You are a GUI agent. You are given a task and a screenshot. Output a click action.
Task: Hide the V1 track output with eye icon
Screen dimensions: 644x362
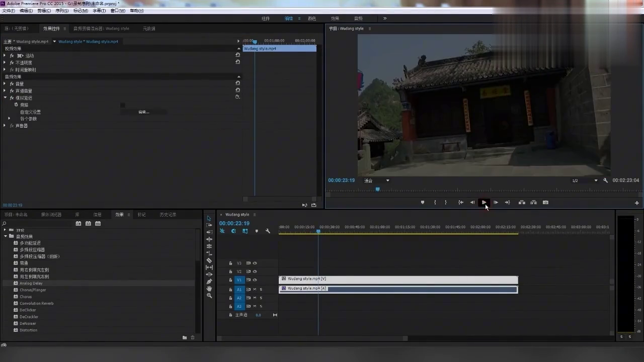pyautogui.click(x=255, y=280)
